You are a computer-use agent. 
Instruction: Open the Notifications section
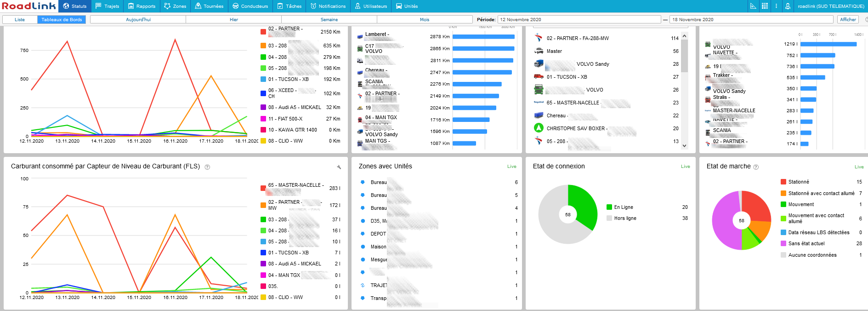pyautogui.click(x=328, y=6)
